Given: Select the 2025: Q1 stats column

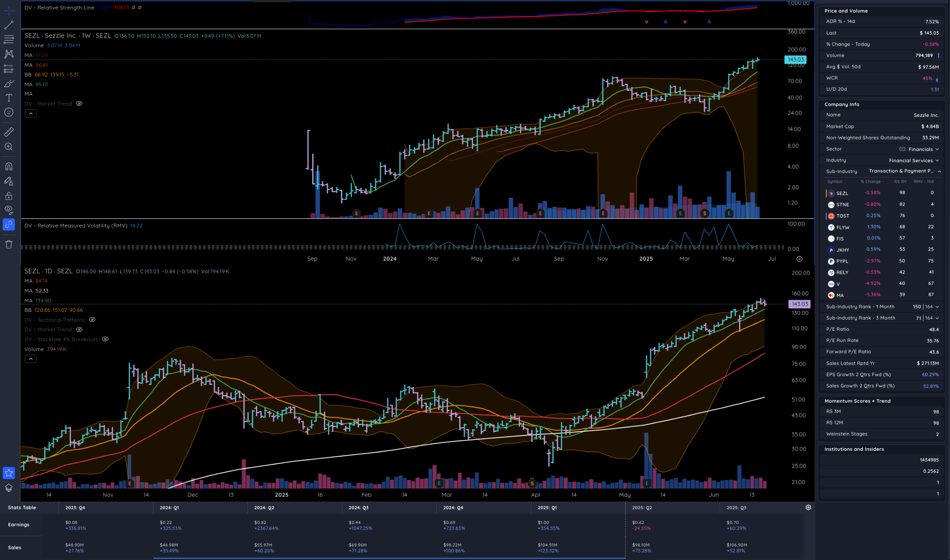Looking at the screenshot, I should (547, 507).
